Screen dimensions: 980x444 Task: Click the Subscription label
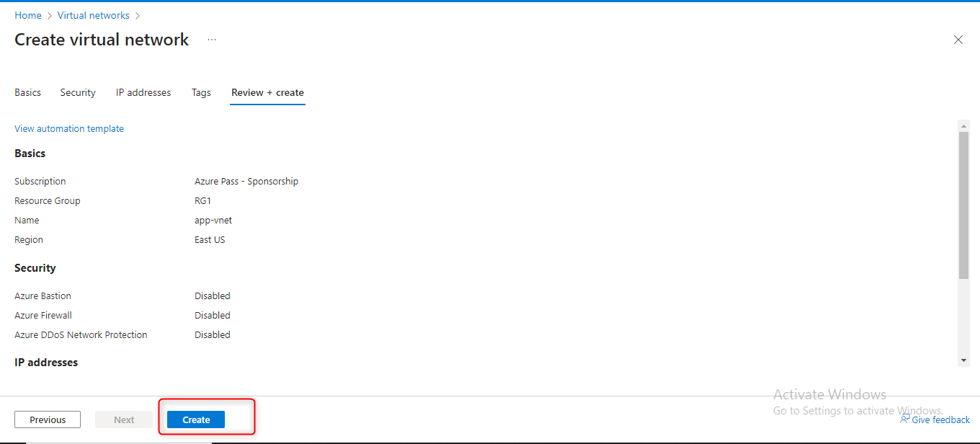click(x=40, y=181)
